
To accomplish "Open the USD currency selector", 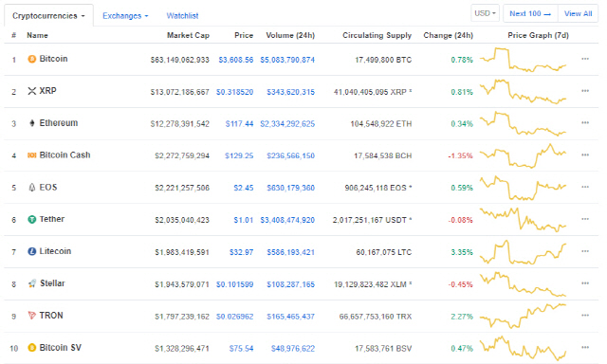I will click(x=485, y=13).
